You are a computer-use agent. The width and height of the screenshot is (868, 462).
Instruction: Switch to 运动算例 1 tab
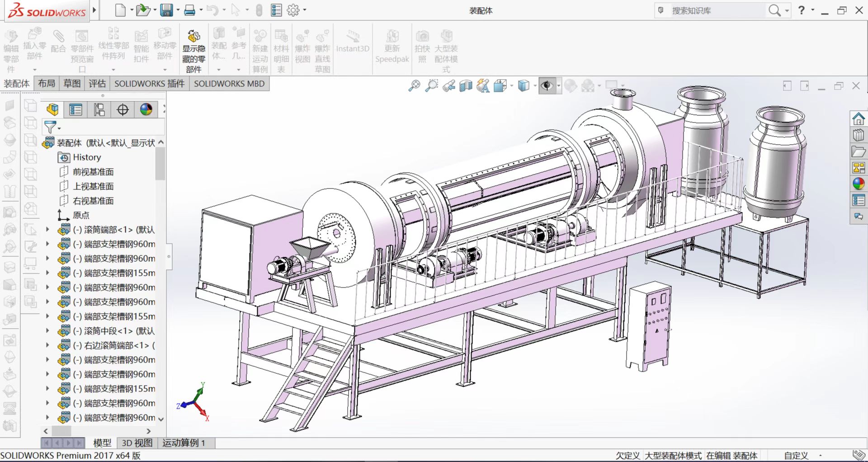click(184, 443)
